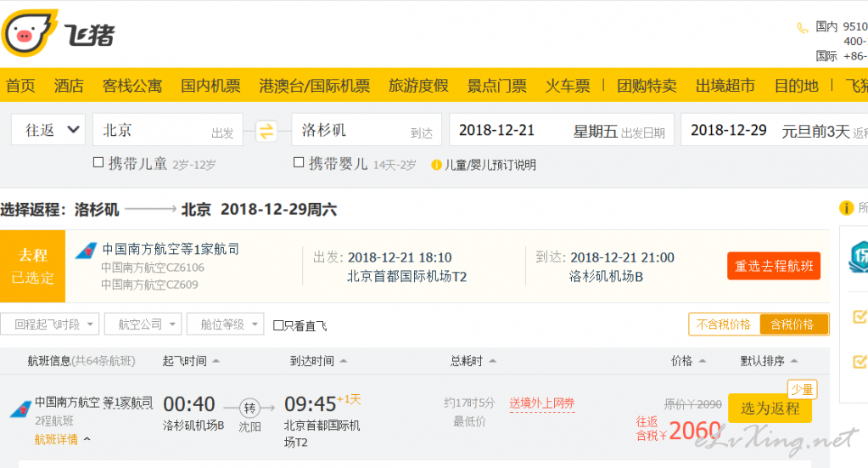The image size is (868, 468).
Task: Go to 首页 in navigation bar
Action: click(x=20, y=86)
